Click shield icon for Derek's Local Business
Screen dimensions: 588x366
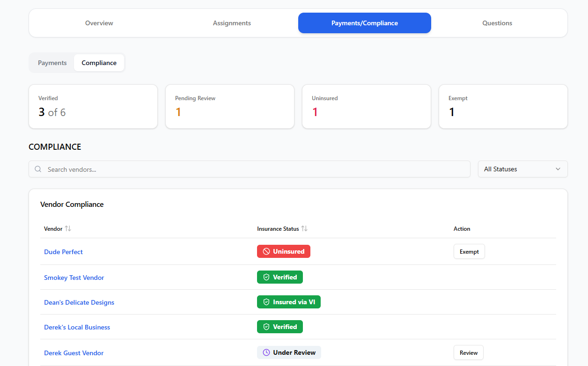[266, 327]
